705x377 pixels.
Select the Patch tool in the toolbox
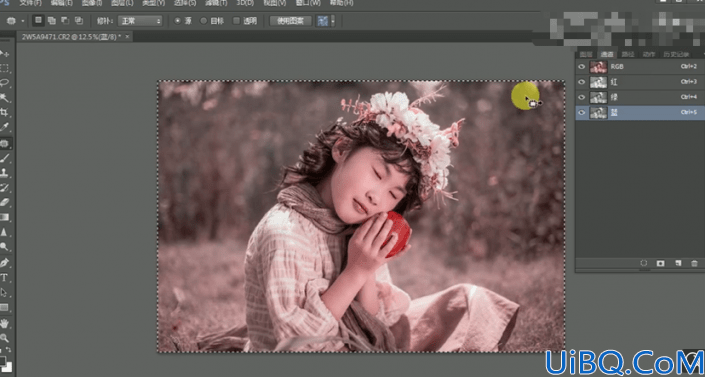coord(4,144)
